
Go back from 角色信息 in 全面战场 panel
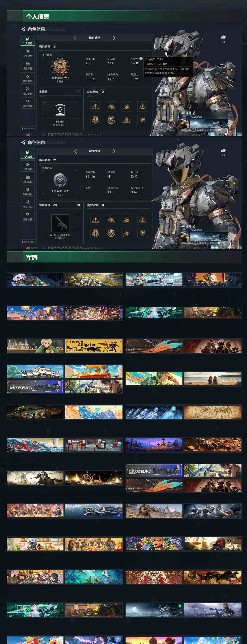(23, 142)
